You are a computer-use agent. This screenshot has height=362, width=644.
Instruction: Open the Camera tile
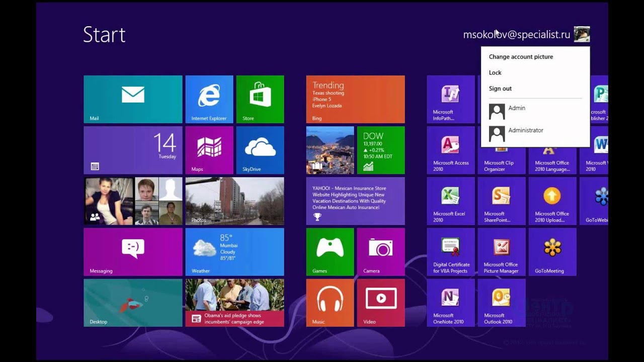tap(381, 251)
